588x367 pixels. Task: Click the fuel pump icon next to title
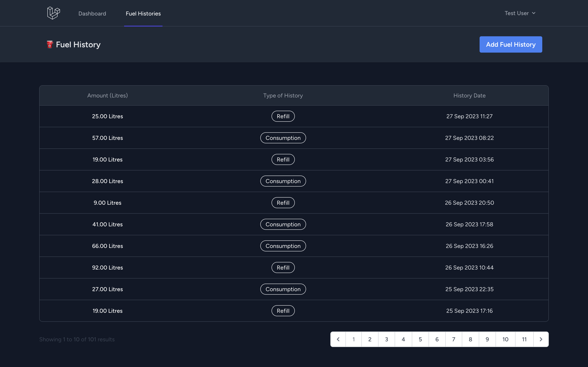(50, 44)
